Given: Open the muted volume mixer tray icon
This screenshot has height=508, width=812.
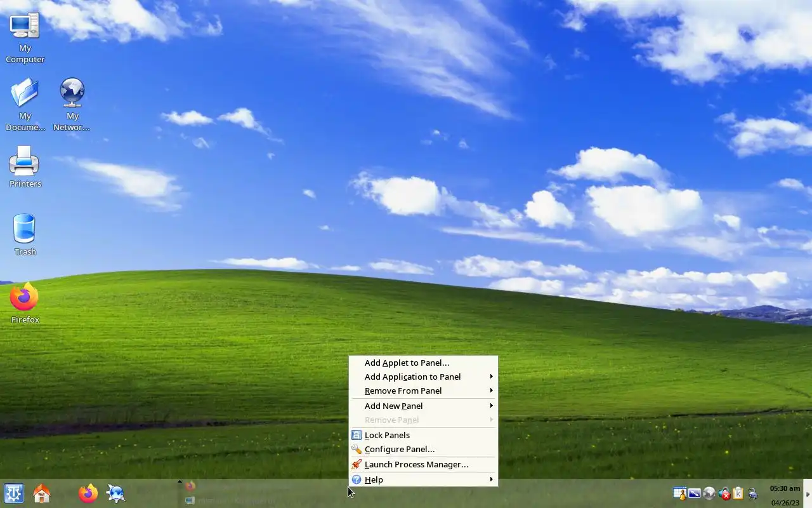Looking at the screenshot, I should pyautogui.click(x=724, y=493).
